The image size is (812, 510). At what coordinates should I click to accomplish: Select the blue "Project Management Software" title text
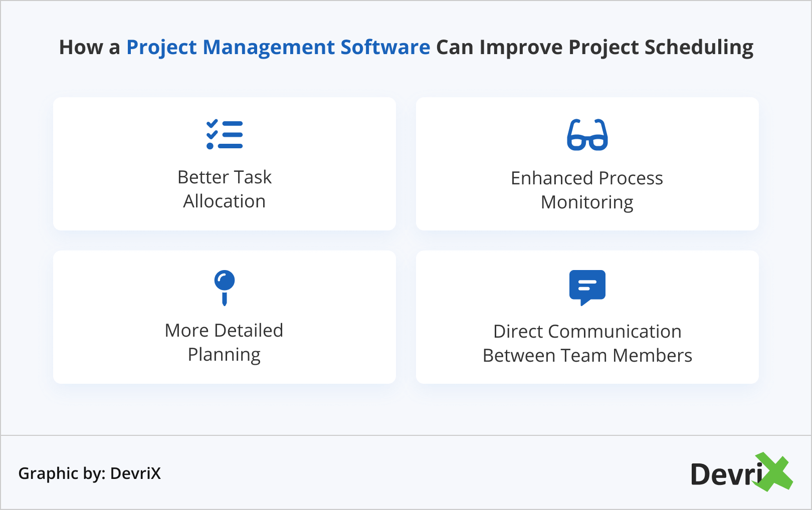[278, 47]
